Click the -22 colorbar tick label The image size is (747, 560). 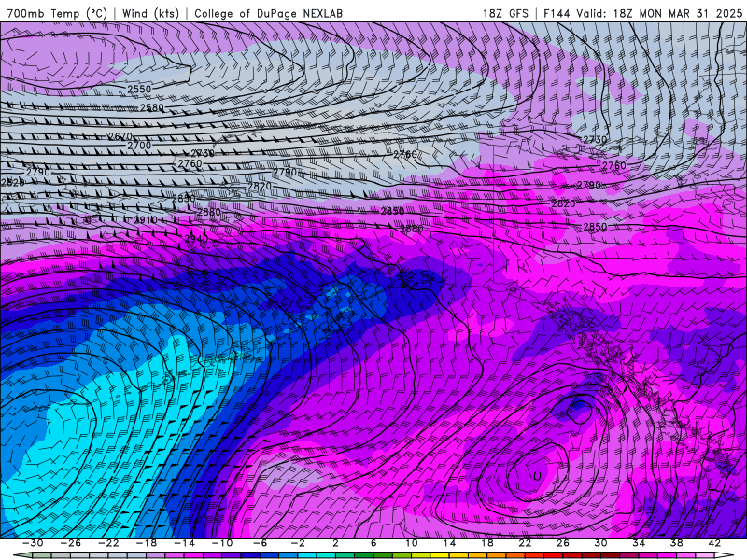[108, 543]
